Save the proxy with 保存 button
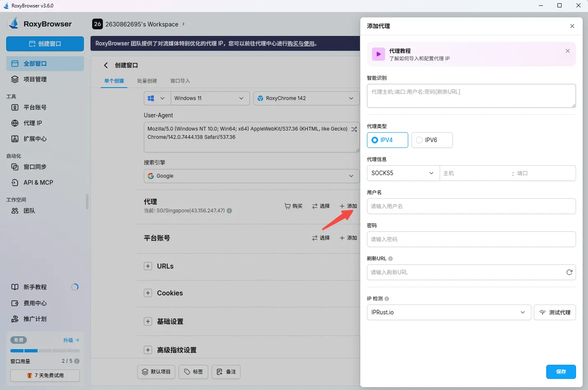 pos(561,371)
